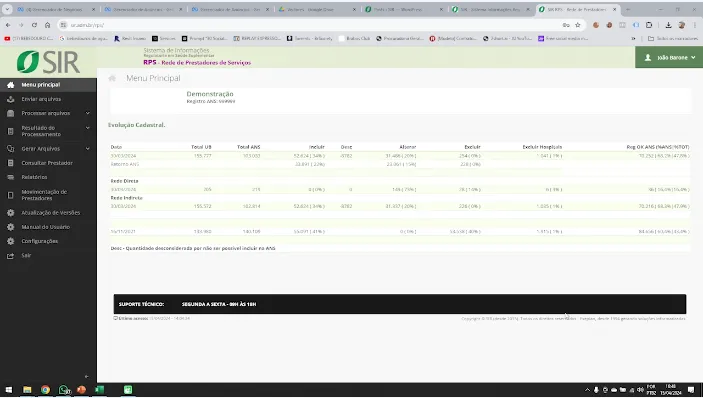Bookmark this page with the star icon

(578, 25)
